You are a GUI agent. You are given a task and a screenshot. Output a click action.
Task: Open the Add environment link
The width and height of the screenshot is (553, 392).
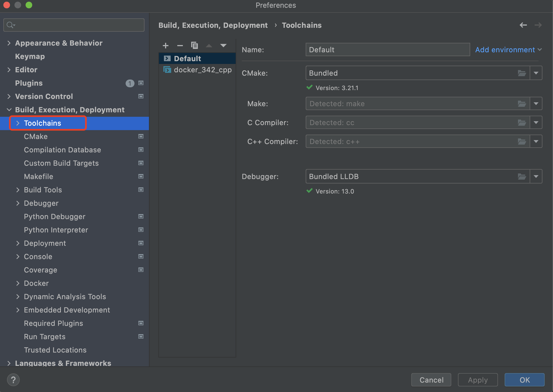[x=505, y=49]
